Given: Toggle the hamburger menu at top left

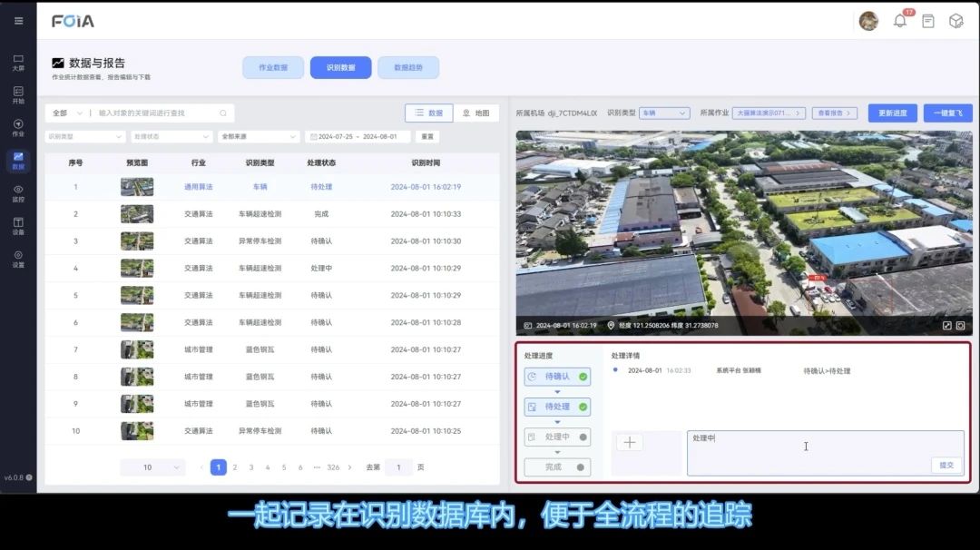Looking at the screenshot, I should pos(18,21).
